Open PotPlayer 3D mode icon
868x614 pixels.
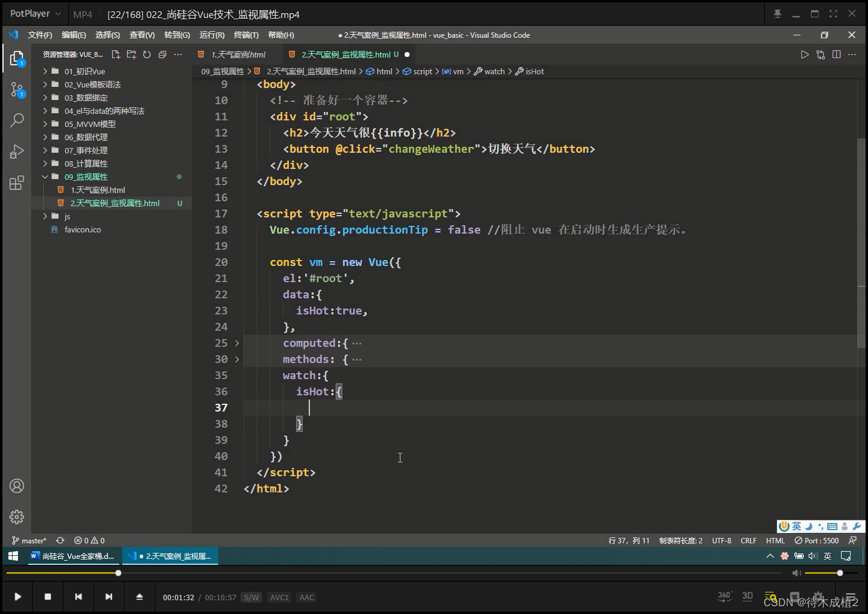(x=748, y=596)
